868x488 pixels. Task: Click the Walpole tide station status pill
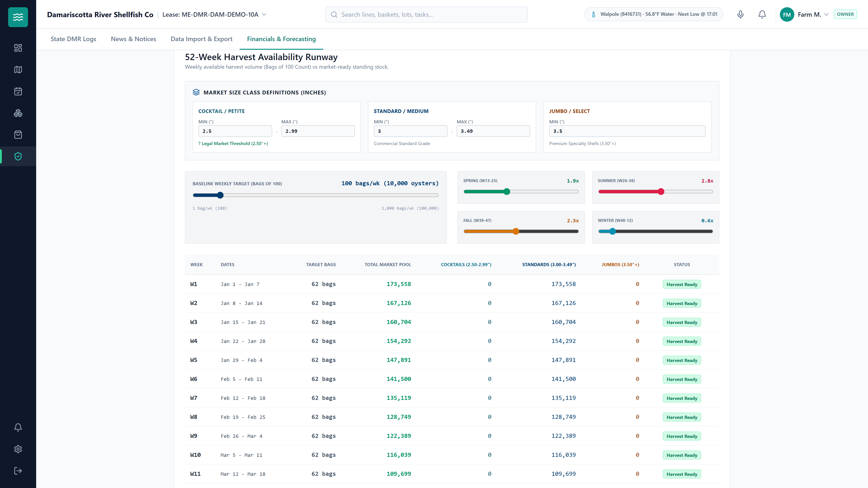pyautogui.click(x=654, y=14)
